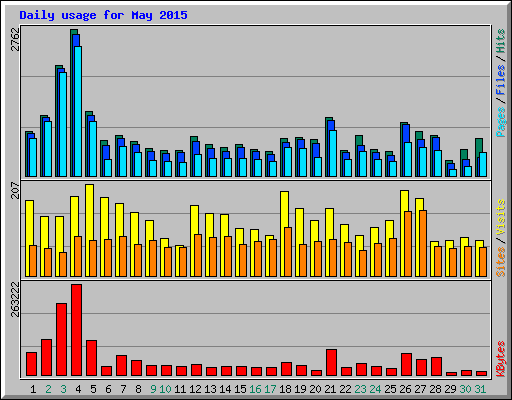Click the cyan "Pages" legend word

[501, 122]
